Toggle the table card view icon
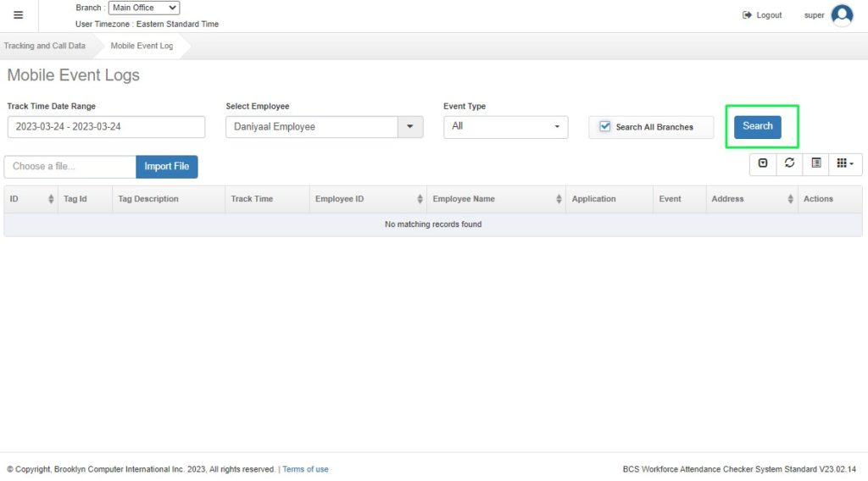This screenshot has height=481, width=868. 815,163
